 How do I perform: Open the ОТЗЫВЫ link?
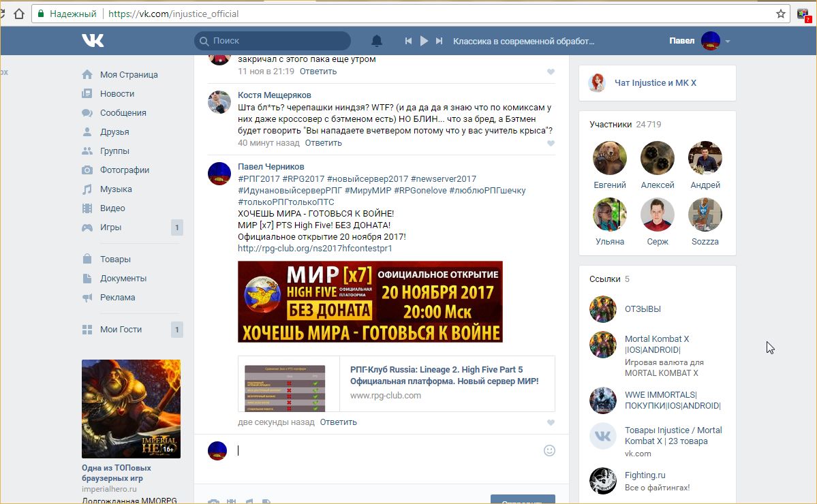[643, 309]
